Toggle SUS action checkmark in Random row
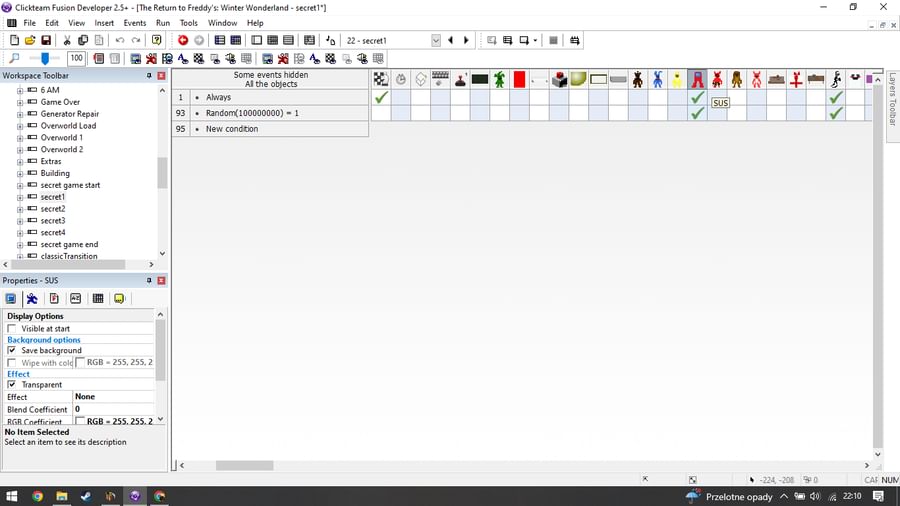Viewport: 900px width, 506px height. coord(697,113)
